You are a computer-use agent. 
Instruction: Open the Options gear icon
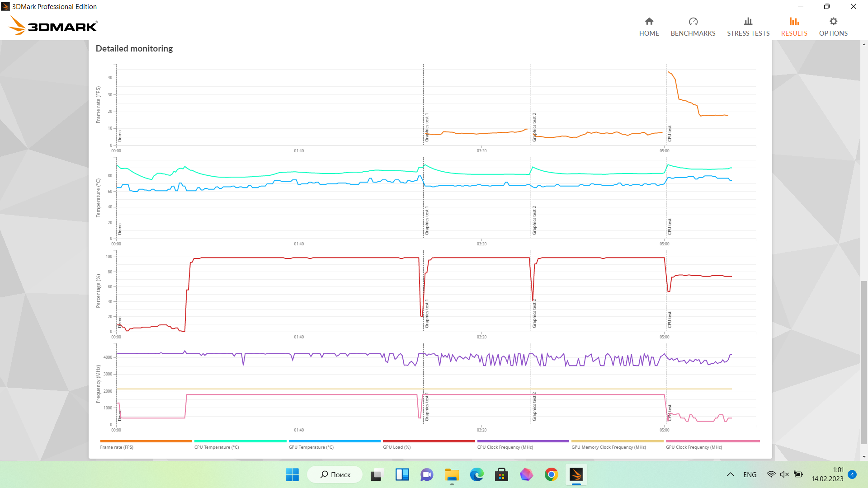pyautogui.click(x=833, y=22)
